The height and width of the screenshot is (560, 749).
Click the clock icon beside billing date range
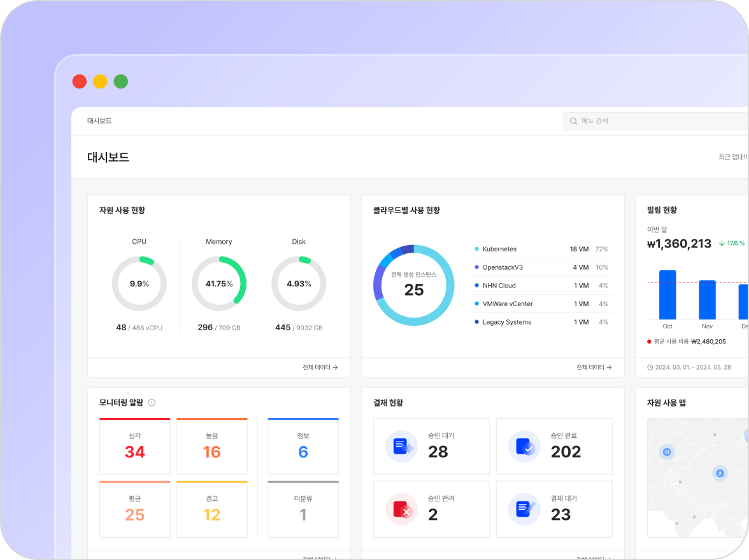(x=650, y=367)
